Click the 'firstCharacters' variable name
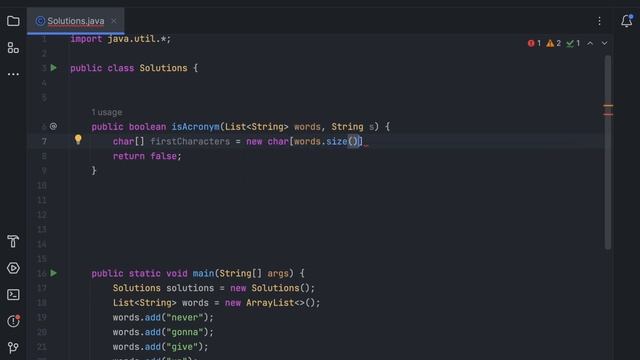The width and height of the screenshot is (640, 360). point(190,142)
